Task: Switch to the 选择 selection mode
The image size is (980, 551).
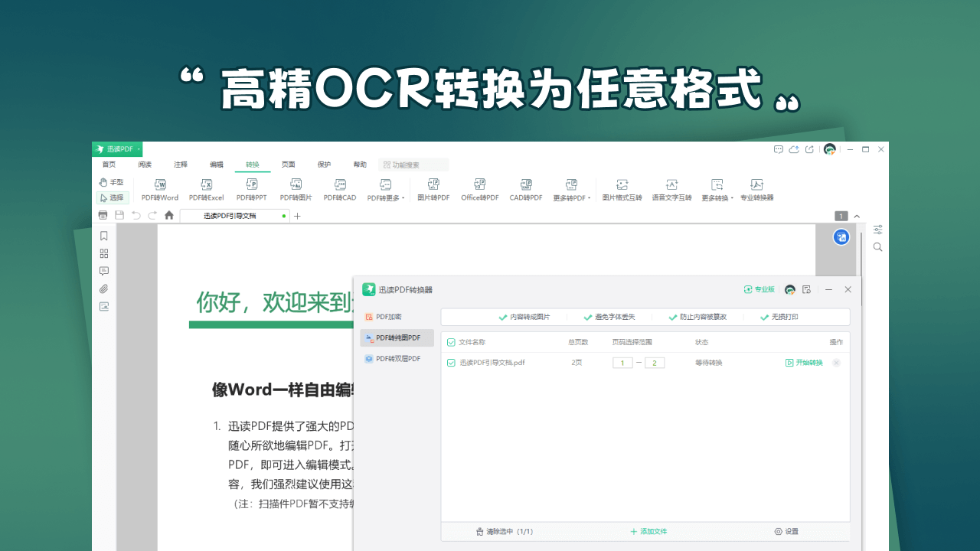Action: (x=113, y=197)
